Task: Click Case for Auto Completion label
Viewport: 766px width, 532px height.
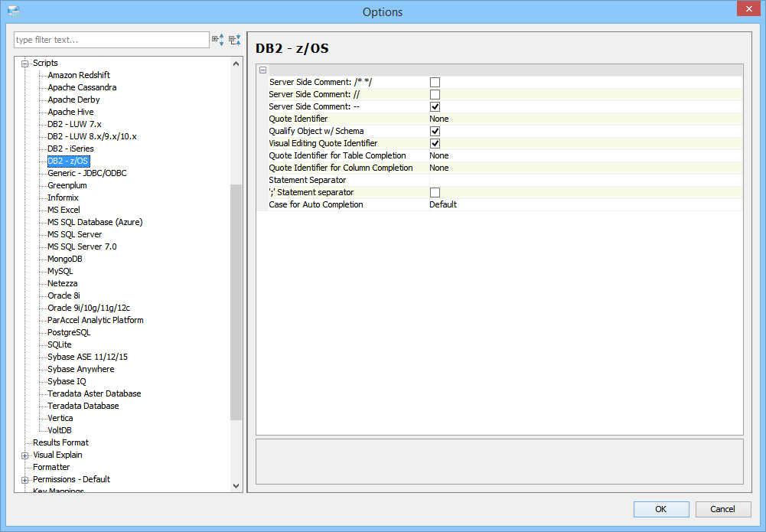Action: 315,204
